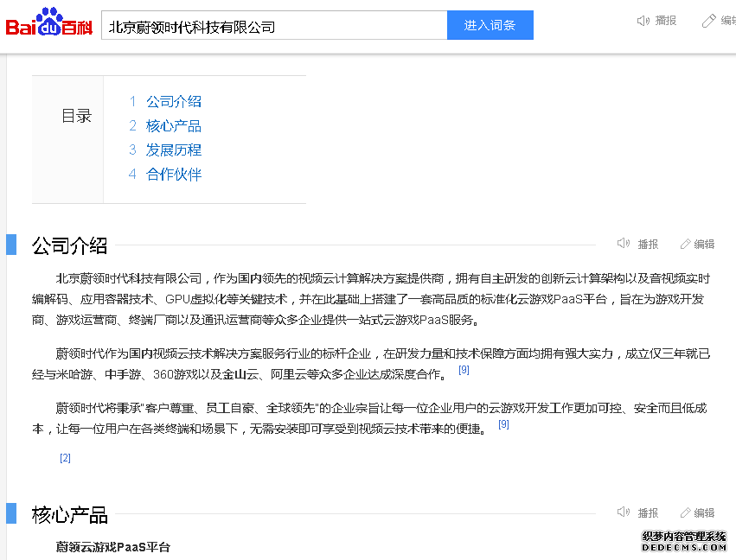This screenshot has height=560, width=736.
Task: Open reference [9] after 带来的便捷
Action: [x=503, y=424]
